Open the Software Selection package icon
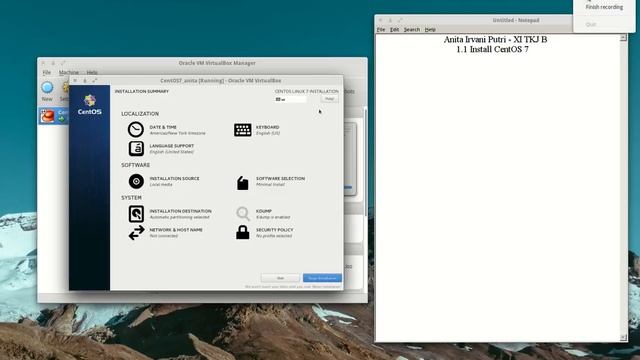Viewport: 640px width, 360px height. (x=242, y=182)
